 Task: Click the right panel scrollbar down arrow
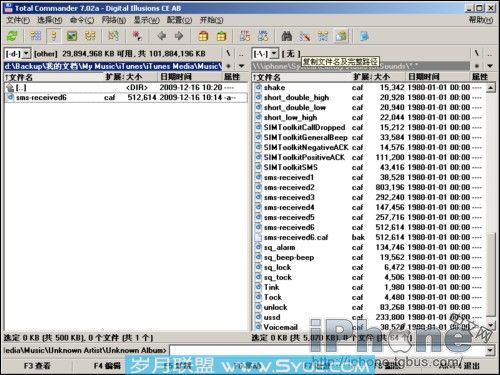click(x=490, y=325)
